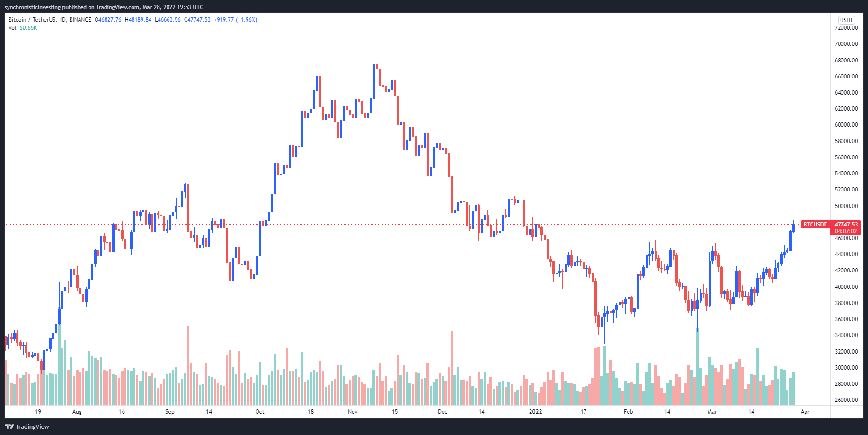
Task: Click the Feb date on time axis
Action: coord(628,412)
